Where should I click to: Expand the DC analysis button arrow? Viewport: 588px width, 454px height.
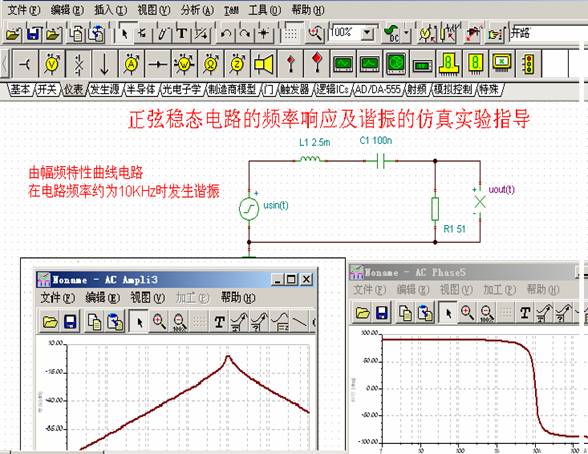click(407, 34)
